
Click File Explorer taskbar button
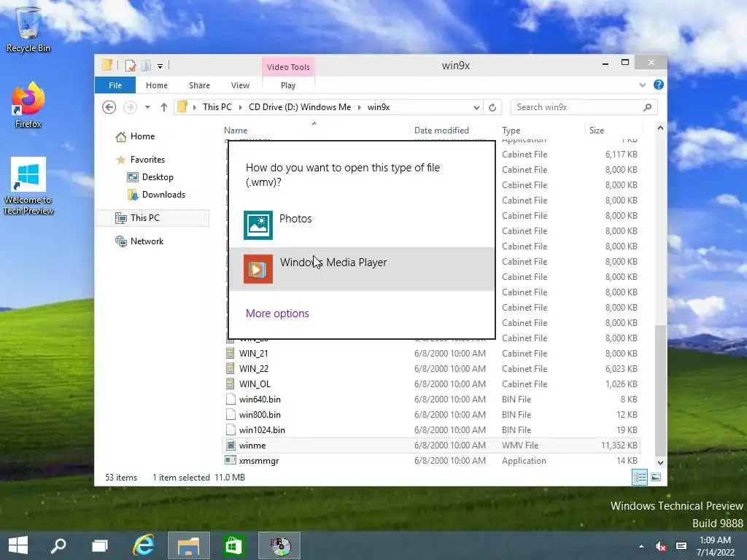coord(189,545)
